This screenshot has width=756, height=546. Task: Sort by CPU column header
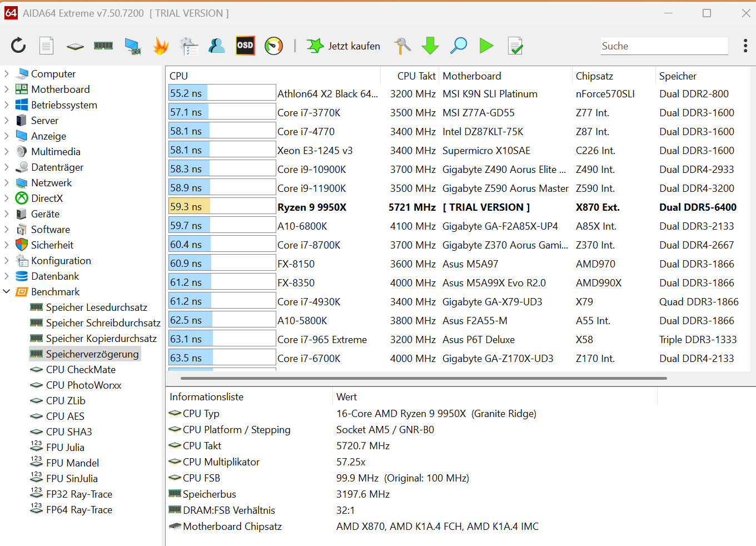coord(273,76)
